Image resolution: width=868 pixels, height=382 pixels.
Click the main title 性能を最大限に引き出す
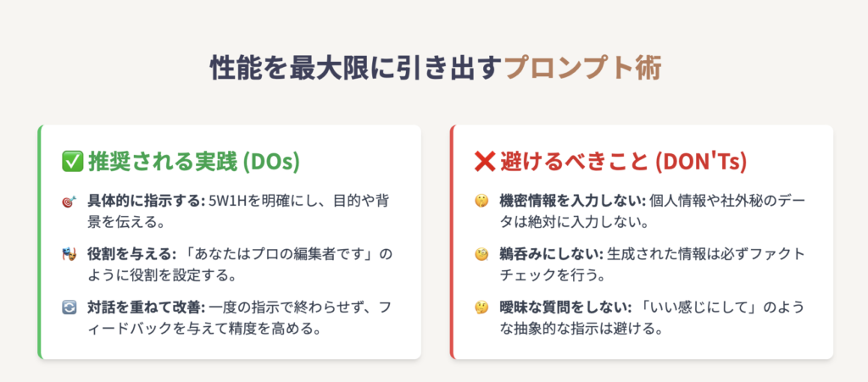(357, 69)
